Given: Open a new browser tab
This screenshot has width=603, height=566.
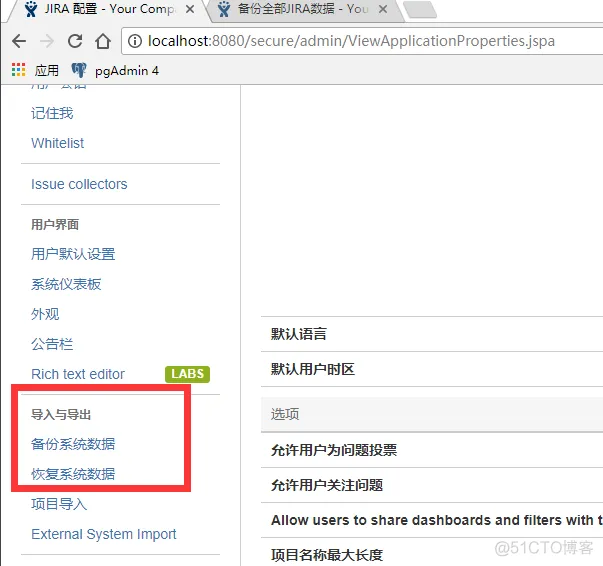Looking at the screenshot, I should tap(420, 10).
